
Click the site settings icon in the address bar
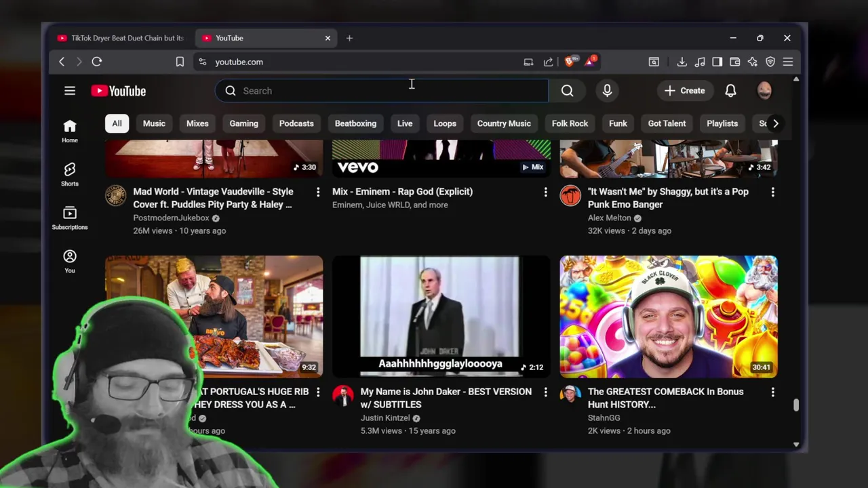pos(202,62)
